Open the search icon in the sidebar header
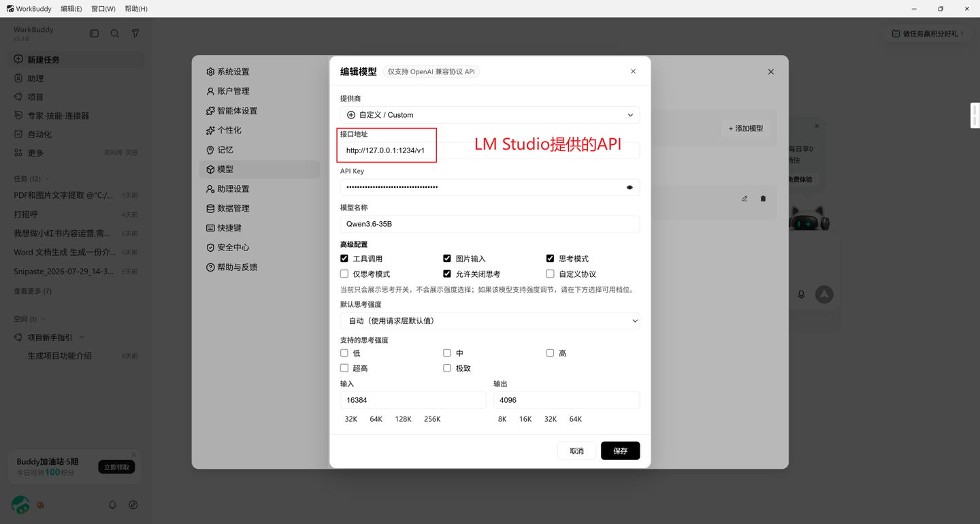Viewport: 980px width, 524px height. (x=115, y=33)
